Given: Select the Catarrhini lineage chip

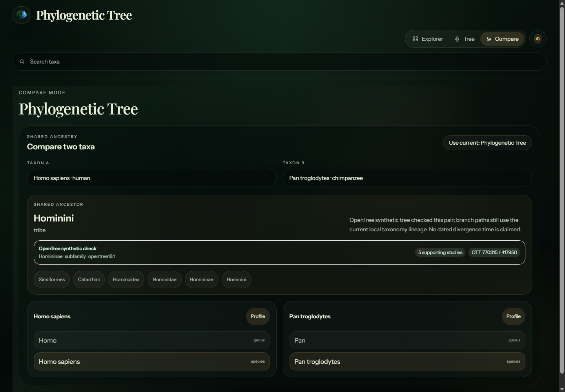Looking at the screenshot, I should click(x=89, y=279).
